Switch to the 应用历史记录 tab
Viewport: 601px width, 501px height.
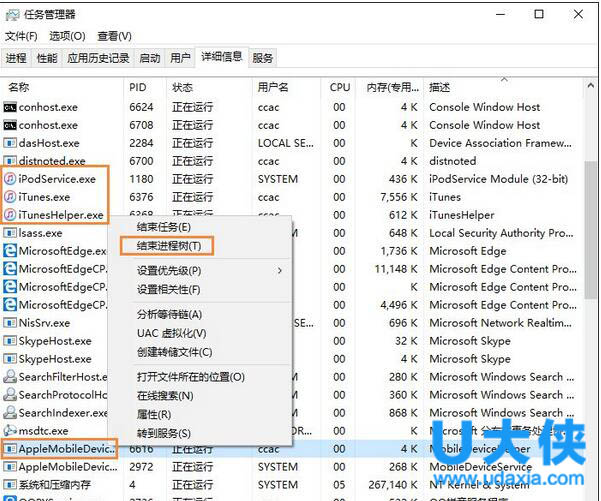(x=98, y=58)
